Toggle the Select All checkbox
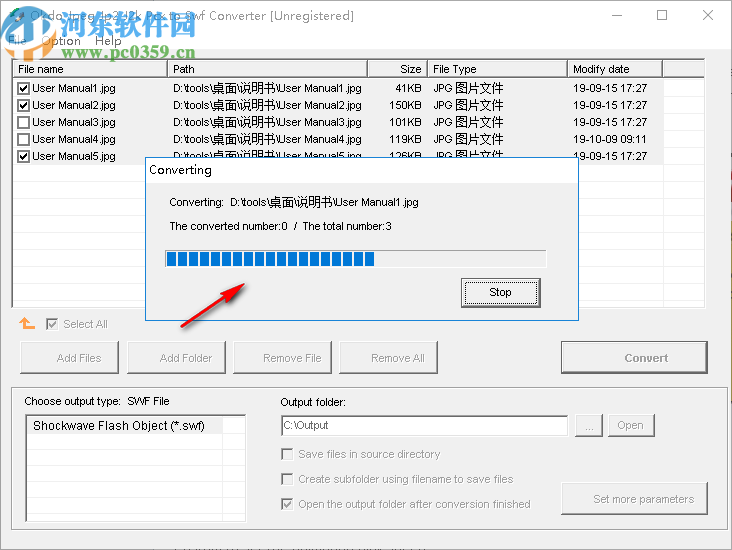This screenshot has height=550, width=732. [x=52, y=324]
